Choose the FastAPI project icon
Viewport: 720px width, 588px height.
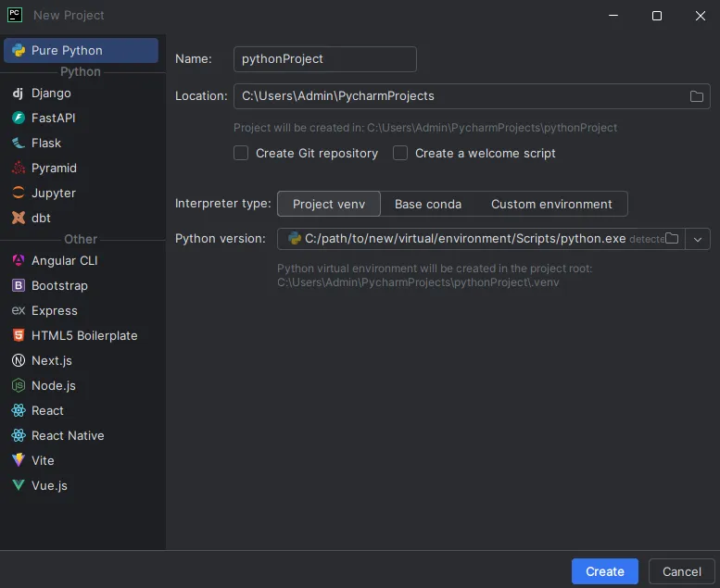[x=18, y=119]
